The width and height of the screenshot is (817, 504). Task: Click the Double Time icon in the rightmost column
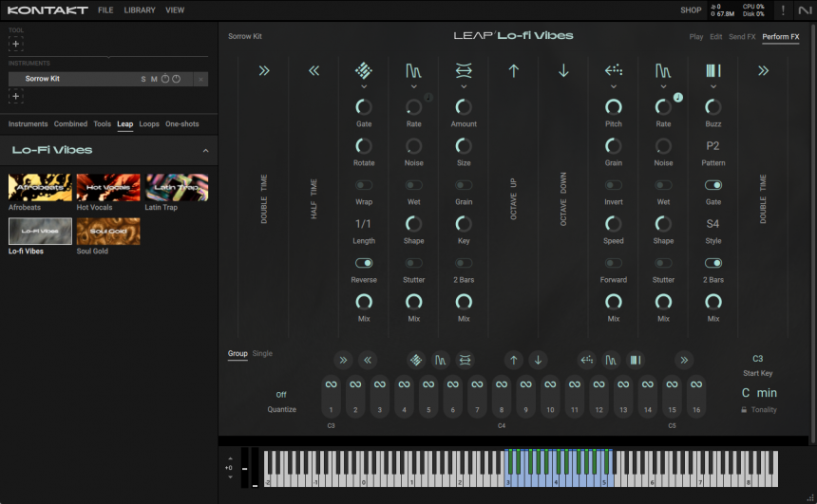tap(764, 71)
